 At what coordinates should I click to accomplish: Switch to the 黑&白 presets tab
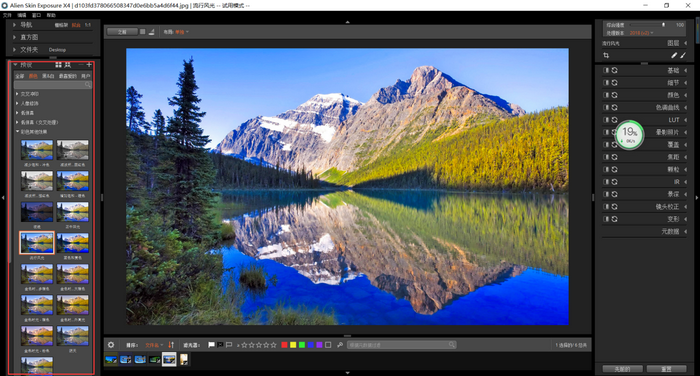click(48, 76)
